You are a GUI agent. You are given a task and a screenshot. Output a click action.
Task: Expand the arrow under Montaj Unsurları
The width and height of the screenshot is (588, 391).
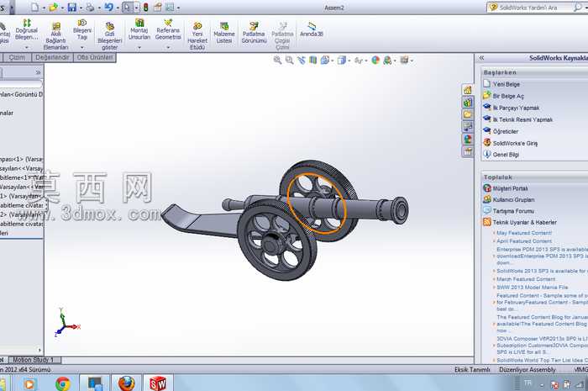click(139, 48)
